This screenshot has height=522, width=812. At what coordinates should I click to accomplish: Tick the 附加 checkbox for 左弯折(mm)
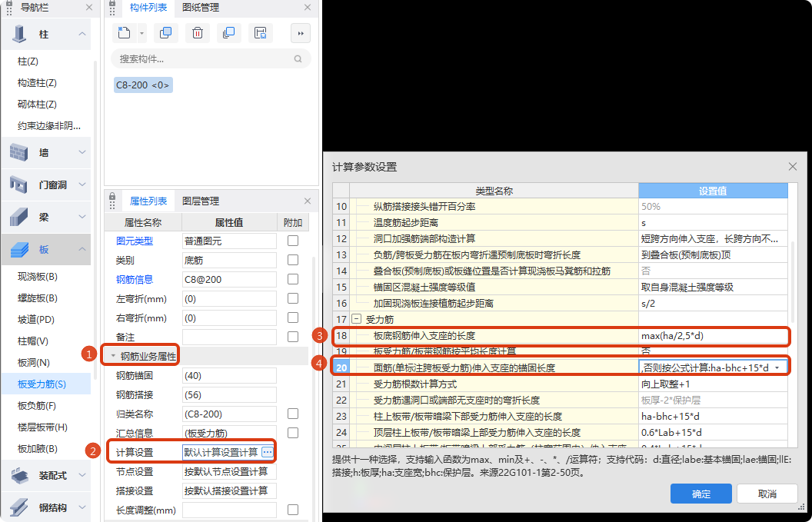pyautogui.click(x=293, y=298)
